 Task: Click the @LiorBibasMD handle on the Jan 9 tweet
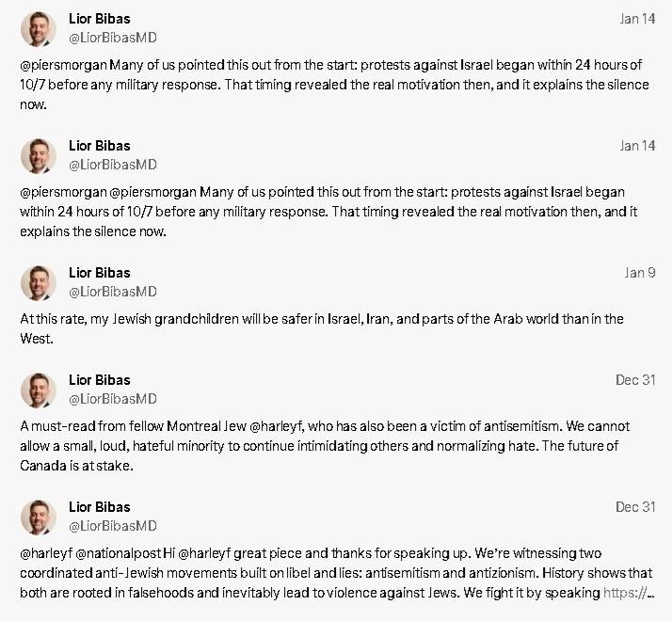(113, 292)
